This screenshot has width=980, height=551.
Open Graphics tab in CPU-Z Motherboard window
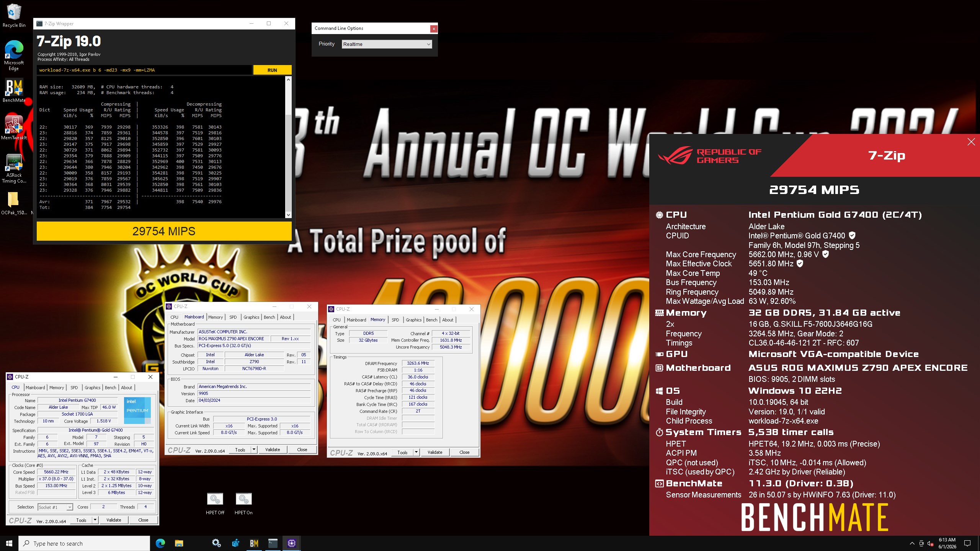click(252, 317)
